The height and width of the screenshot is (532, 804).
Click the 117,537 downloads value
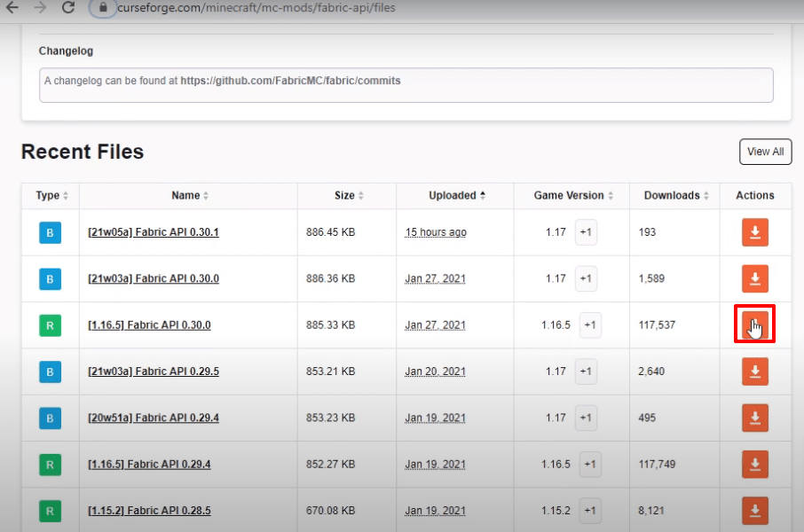(657, 325)
